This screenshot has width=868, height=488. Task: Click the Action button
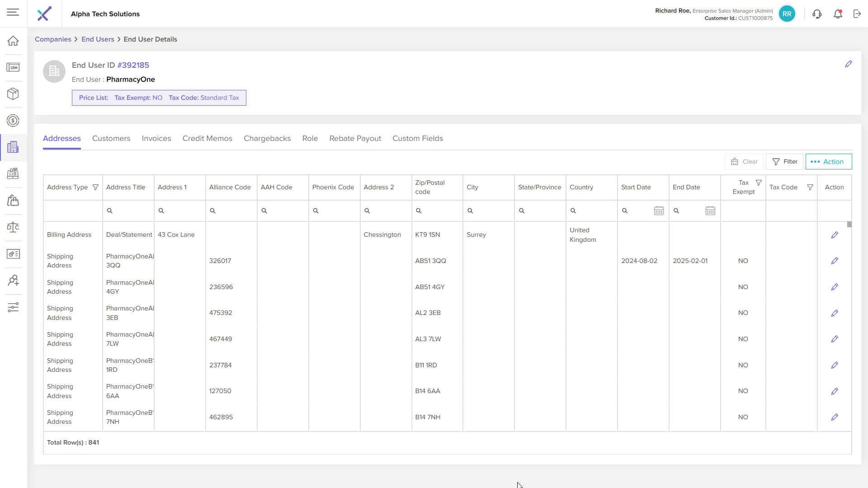(828, 162)
